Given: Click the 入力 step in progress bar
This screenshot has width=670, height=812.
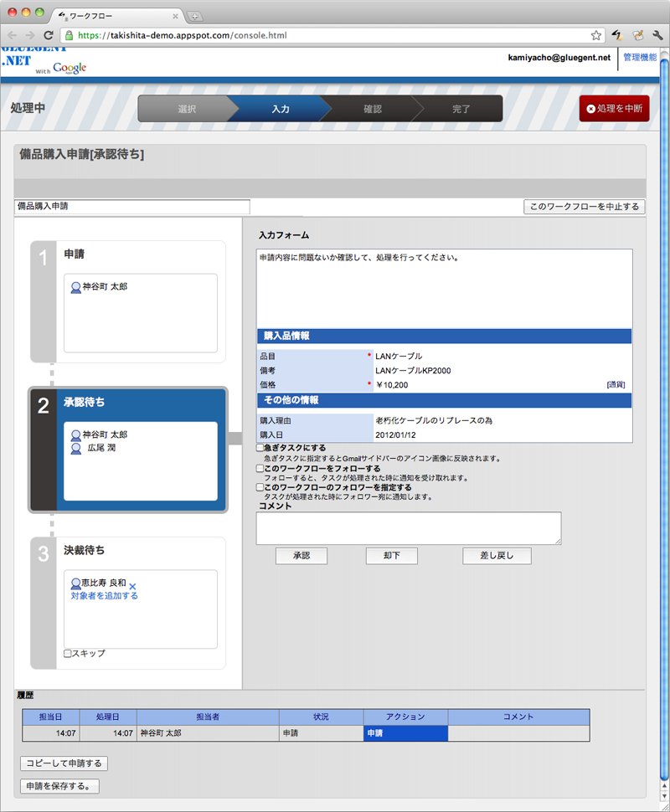Looking at the screenshot, I should pyautogui.click(x=281, y=109).
